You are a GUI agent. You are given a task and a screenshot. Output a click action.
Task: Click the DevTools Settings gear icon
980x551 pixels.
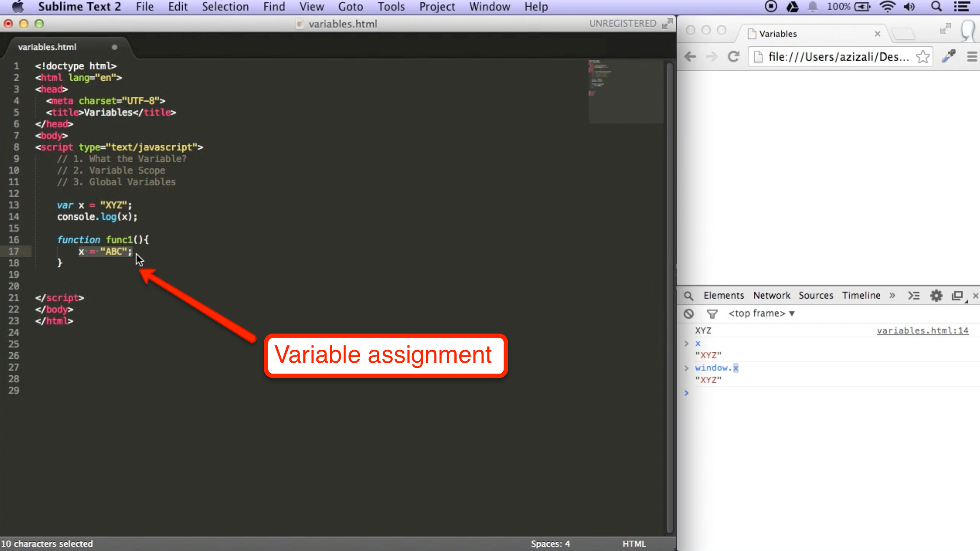[936, 295]
